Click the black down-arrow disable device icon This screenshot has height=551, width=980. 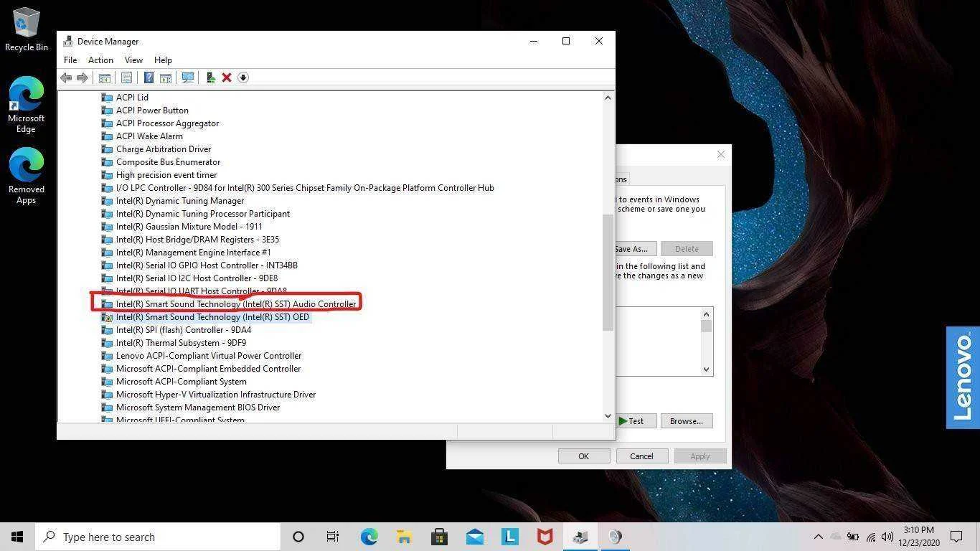click(243, 77)
